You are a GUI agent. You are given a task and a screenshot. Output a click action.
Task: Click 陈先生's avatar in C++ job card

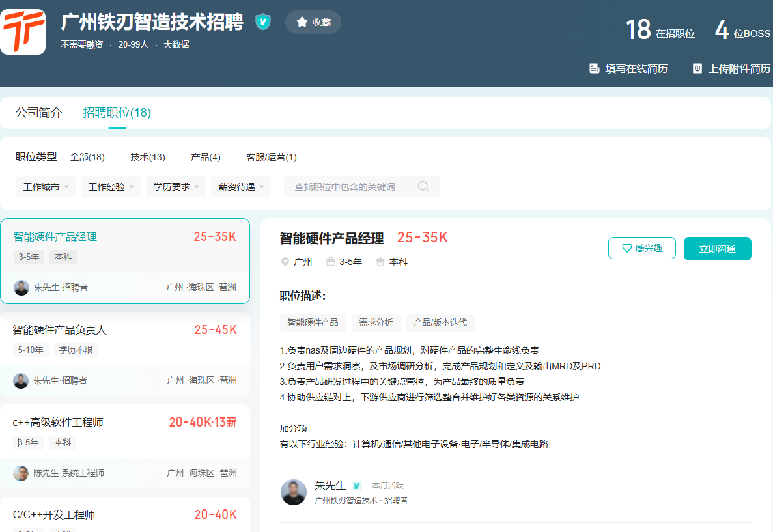click(21, 473)
